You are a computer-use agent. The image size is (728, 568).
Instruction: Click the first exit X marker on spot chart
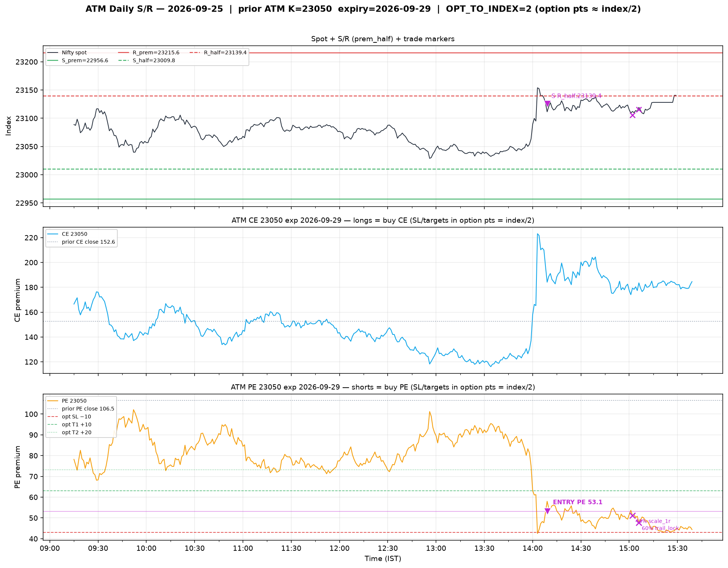632,115
